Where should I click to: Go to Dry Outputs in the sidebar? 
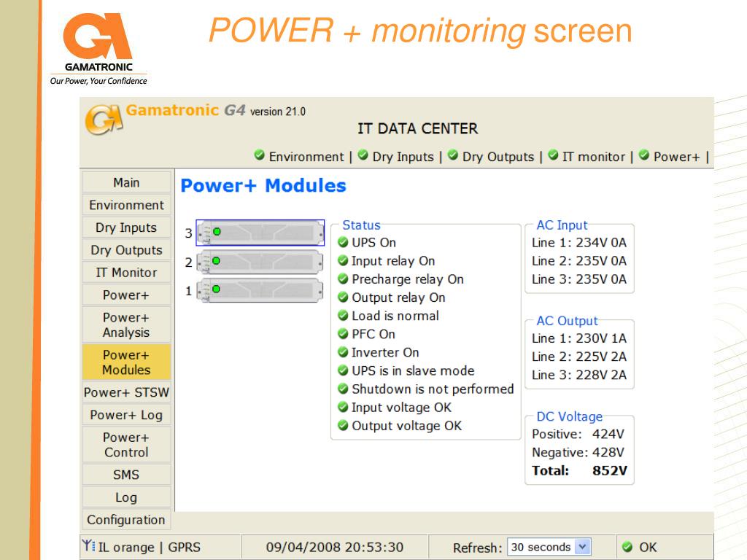(x=126, y=250)
